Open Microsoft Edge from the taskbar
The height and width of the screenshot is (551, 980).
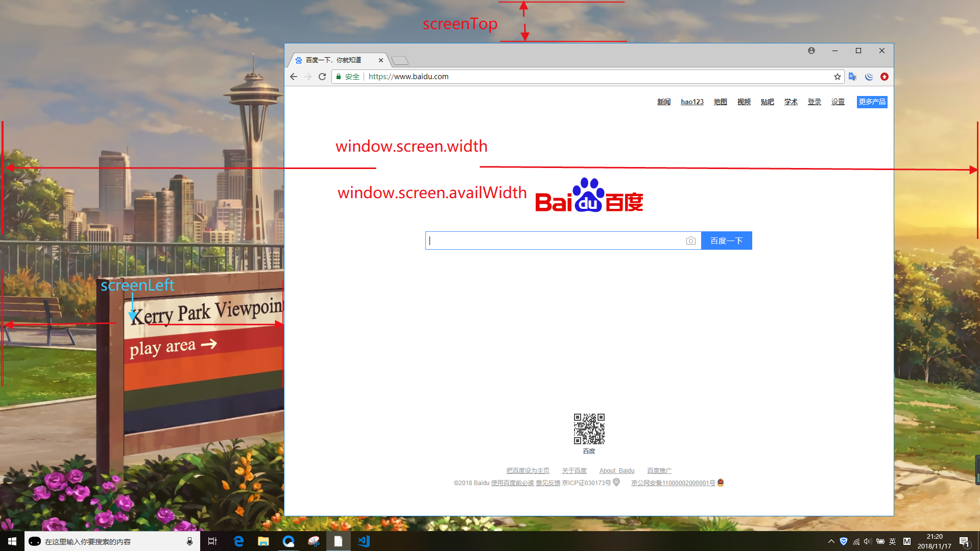coord(238,541)
